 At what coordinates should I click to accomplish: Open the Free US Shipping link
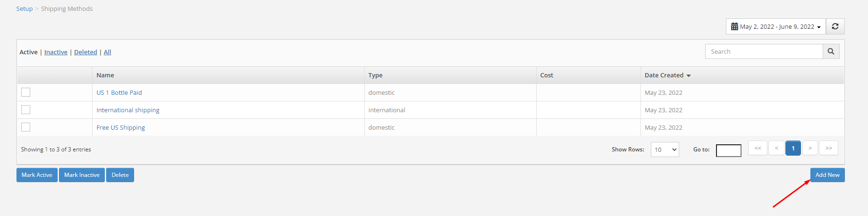[121, 127]
